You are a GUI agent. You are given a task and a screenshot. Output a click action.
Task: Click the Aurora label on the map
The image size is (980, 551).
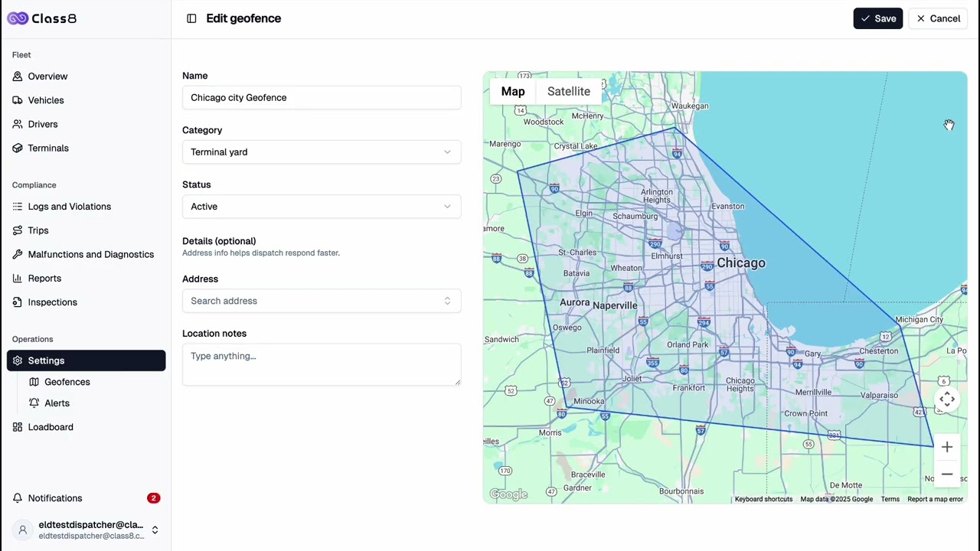coord(574,303)
